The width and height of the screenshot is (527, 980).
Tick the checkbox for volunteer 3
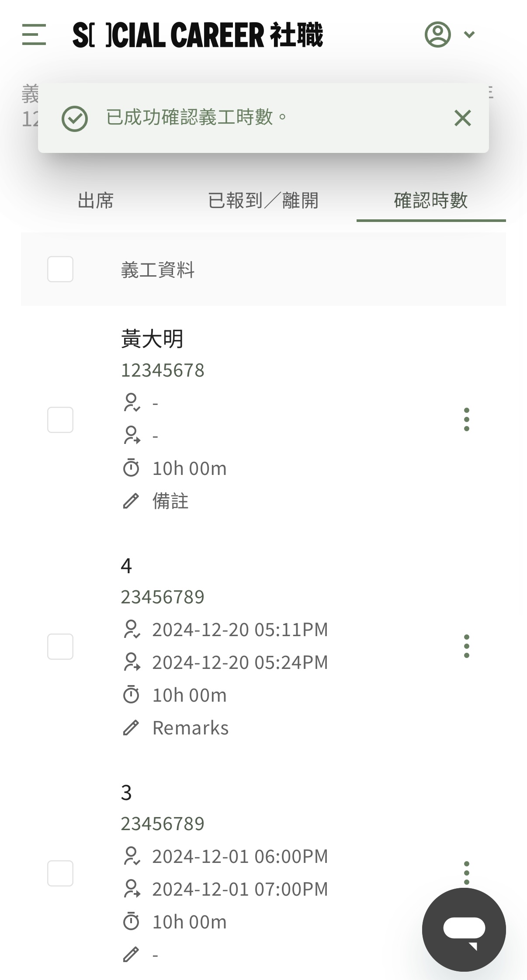pos(60,873)
